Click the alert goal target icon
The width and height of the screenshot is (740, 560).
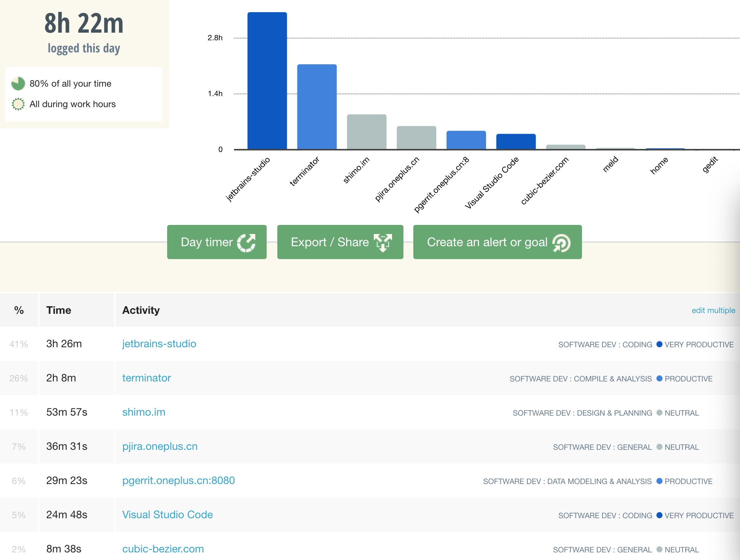[x=561, y=243]
